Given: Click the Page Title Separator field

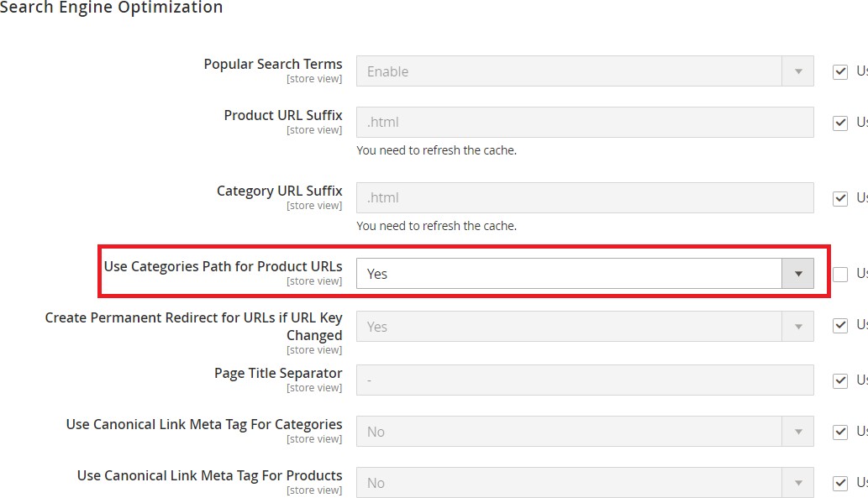Looking at the screenshot, I should 584,380.
